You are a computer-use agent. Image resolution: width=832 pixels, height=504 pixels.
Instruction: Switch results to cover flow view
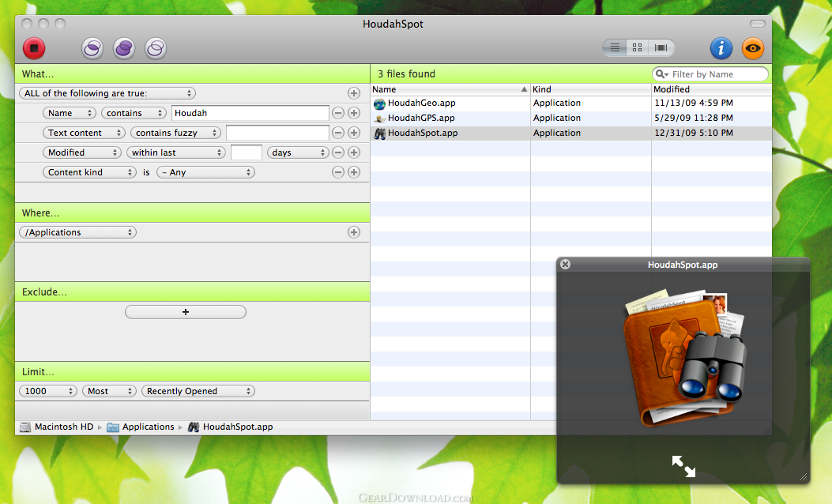point(661,47)
